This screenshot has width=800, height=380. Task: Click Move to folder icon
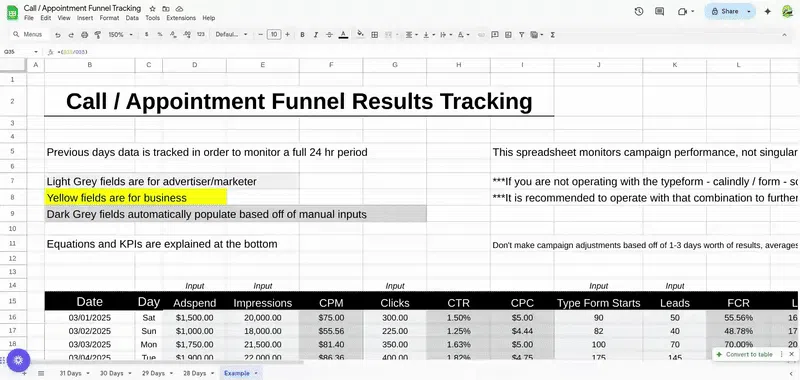[x=166, y=9]
